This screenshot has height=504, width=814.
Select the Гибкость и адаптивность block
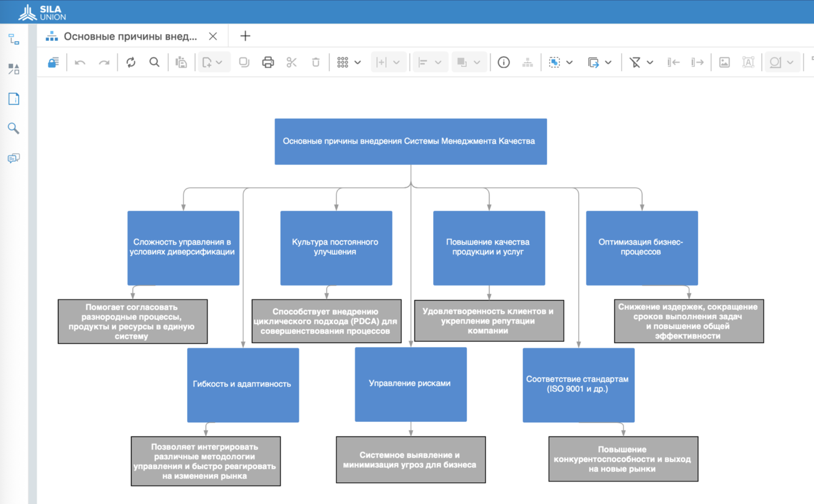[x=243, y=385]
